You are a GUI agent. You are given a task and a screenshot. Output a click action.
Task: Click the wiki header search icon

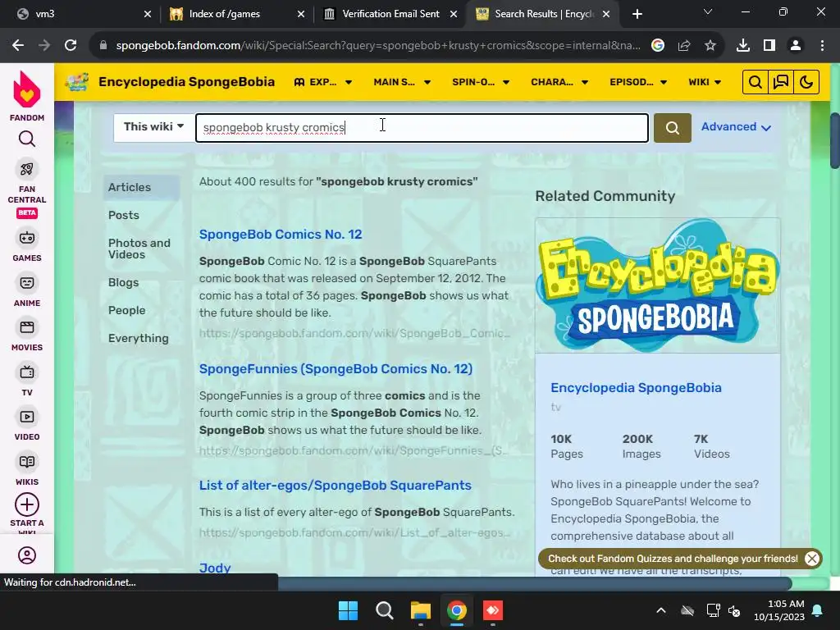[755, 82]
